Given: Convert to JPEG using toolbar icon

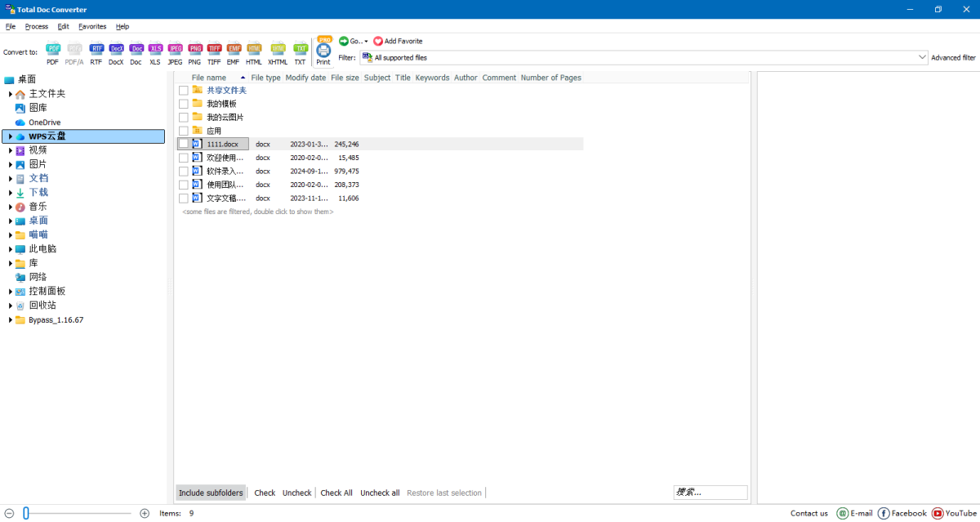Looking at the screenshot, I should tap(175, 51).
